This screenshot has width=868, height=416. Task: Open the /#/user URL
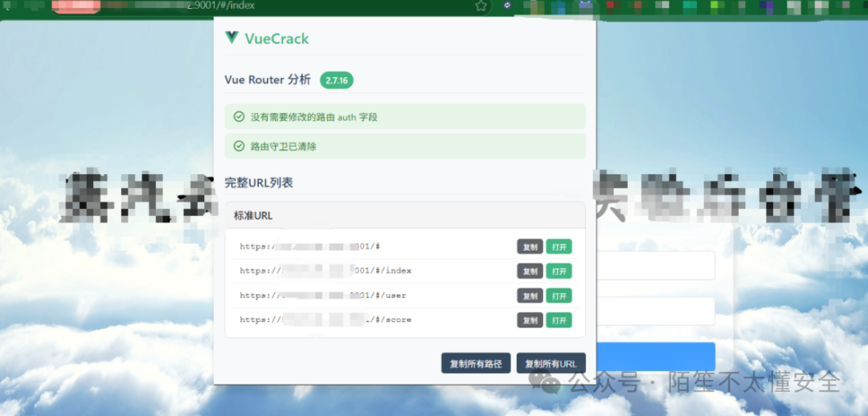(559, 296)
